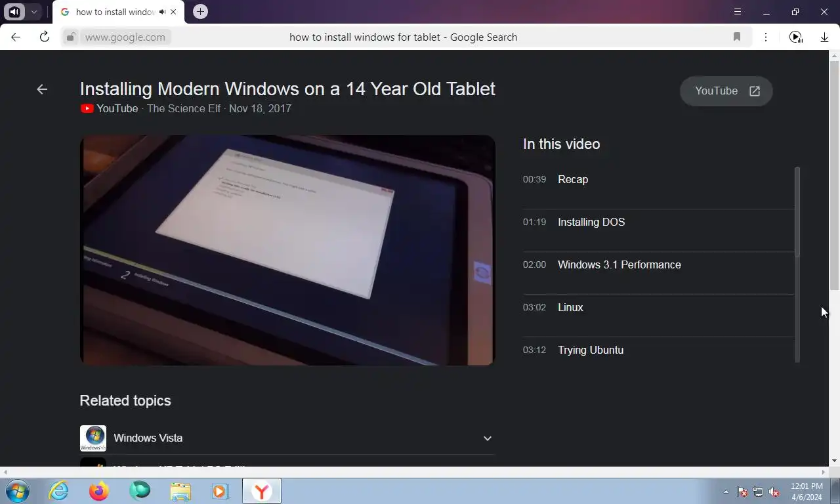The width and height of the screenshot is (840, 504).
Task: Click the Action Center flag tray icon
Action: pos(742,492)
